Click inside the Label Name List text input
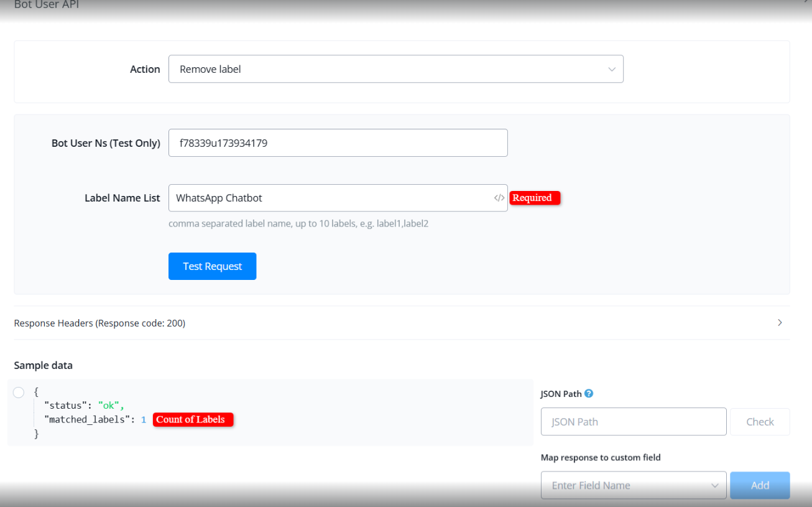 pos(330,198)
